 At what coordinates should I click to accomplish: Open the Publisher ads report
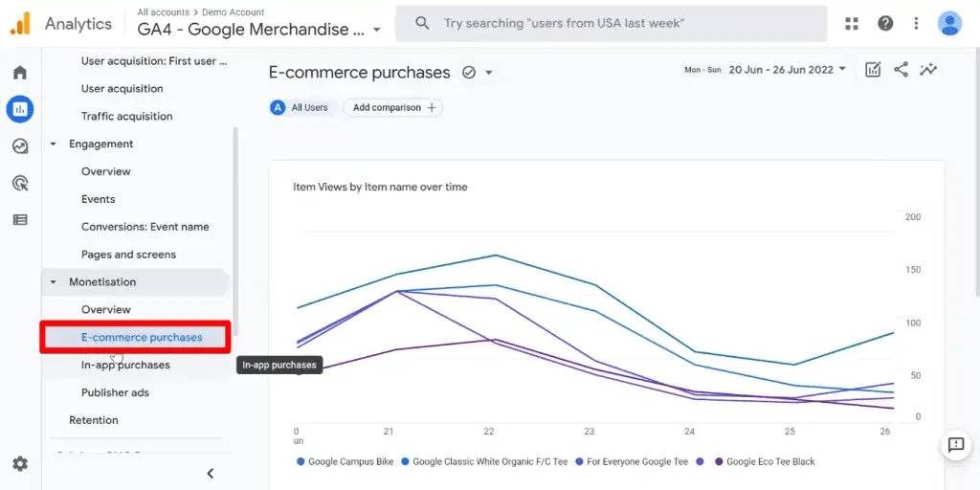tap(115, 392)
